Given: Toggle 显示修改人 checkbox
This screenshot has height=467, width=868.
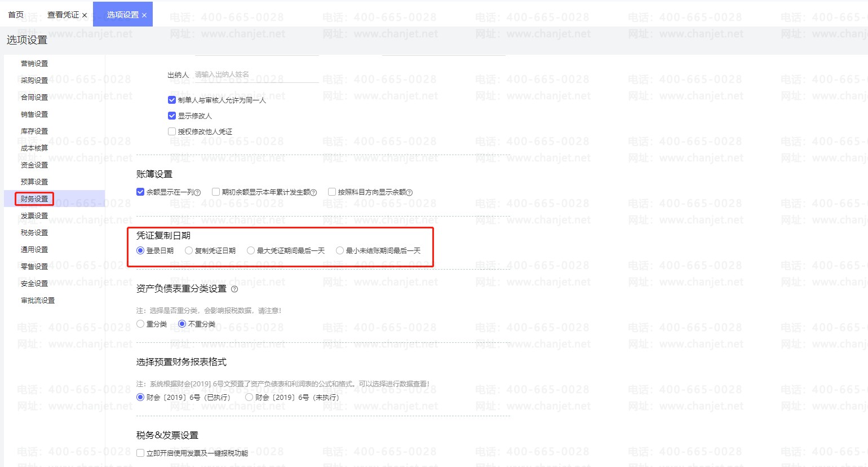Looking at the screenshot, I should 172,116.
